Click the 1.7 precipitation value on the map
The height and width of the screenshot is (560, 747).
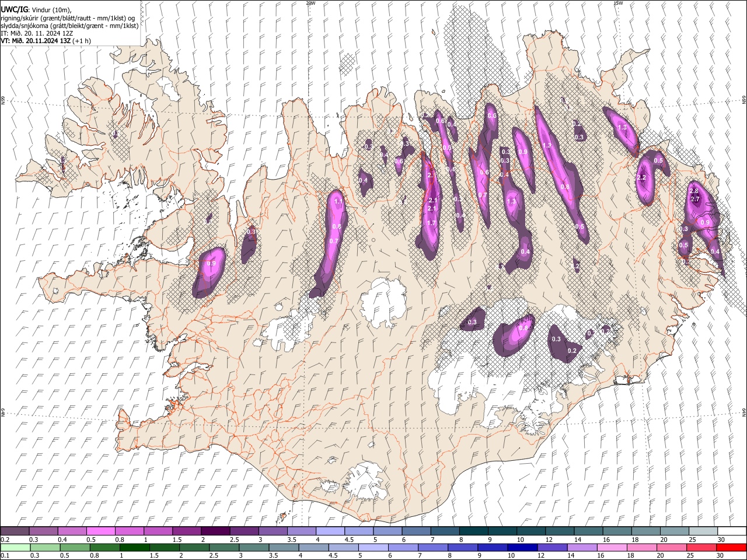pos(432,223)
